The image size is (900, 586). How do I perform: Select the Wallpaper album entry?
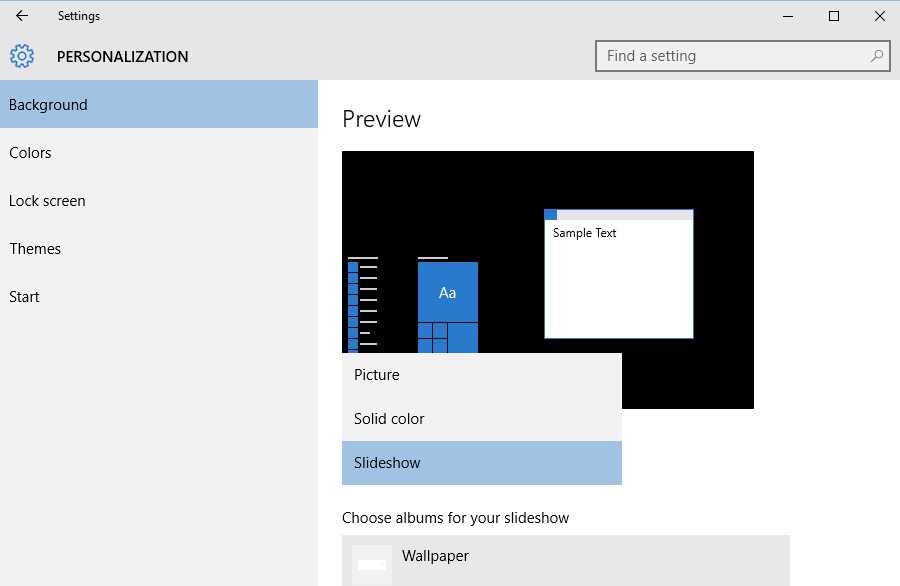click(x=566, y=561)
